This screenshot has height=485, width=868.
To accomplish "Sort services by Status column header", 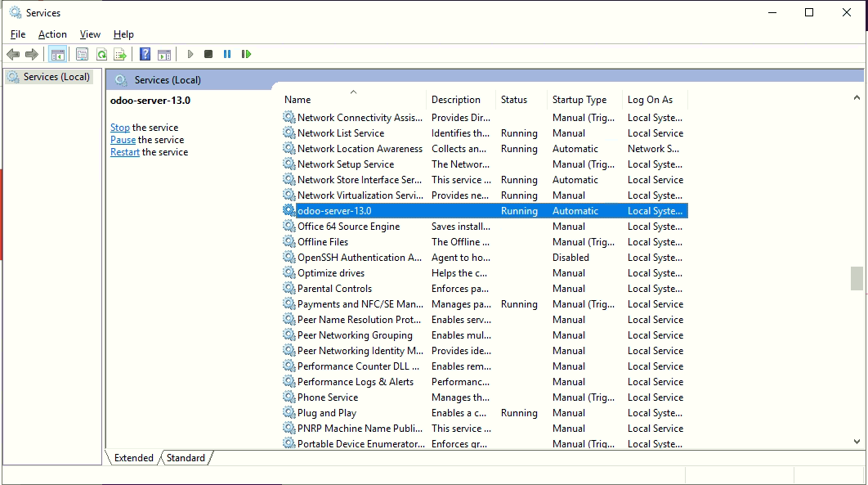I will [514, 100].
